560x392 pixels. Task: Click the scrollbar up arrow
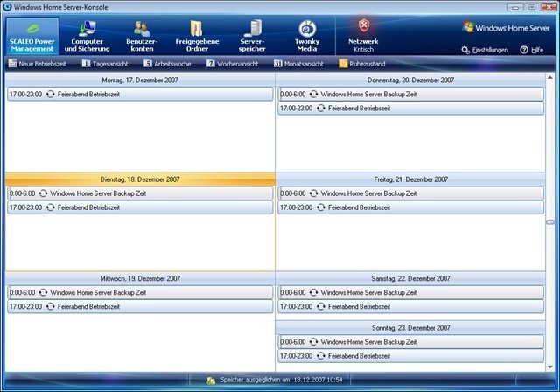(550, 78)
